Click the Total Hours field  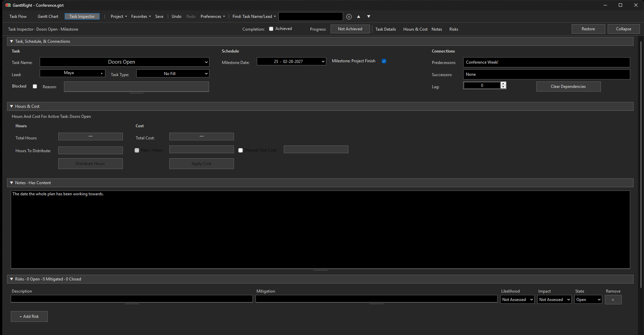(x=90, y=136)
